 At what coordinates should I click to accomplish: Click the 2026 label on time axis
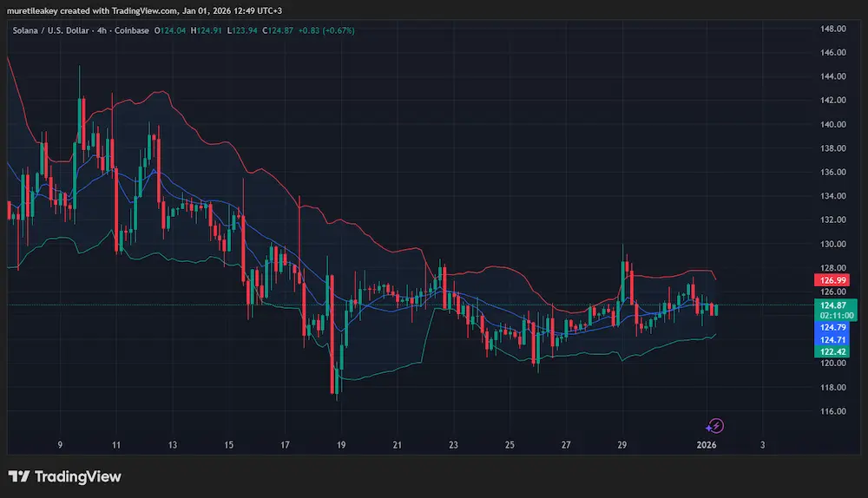pyautogui.click(x=707, y=445)
